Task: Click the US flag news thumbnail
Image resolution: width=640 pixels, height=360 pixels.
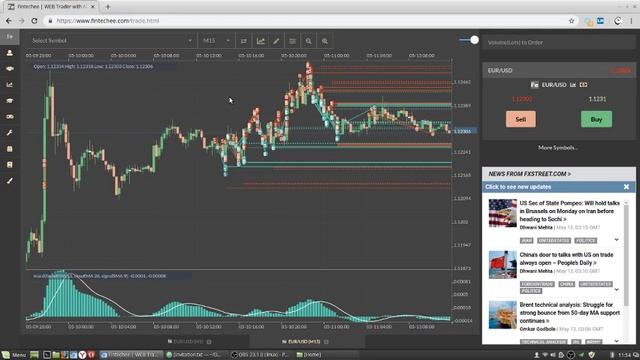Action: (x=503, y=213)
